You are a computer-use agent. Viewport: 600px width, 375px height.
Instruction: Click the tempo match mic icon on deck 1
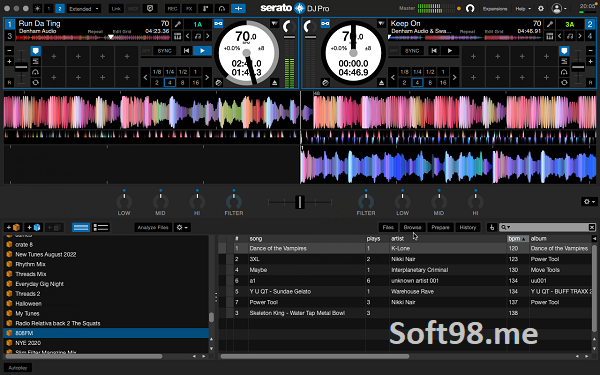(178, 24)
